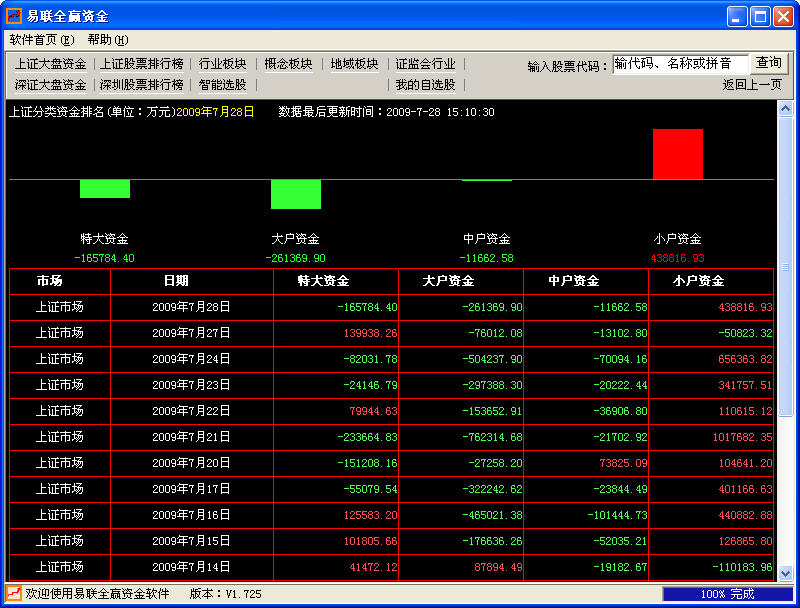Click value 73825.09 in table
This screenshot has width=800, height=608.
pos(623,464)
